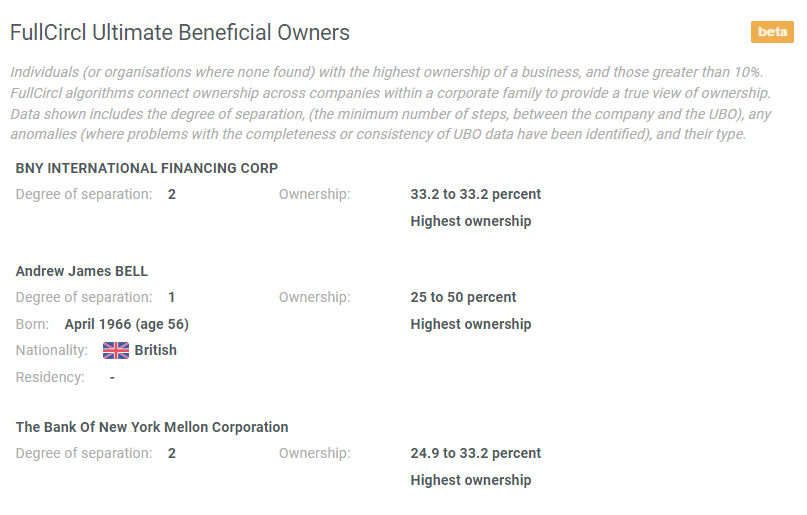Click the orange beta badge
Viewport: 807px width, 515px height.
[772, 32]
